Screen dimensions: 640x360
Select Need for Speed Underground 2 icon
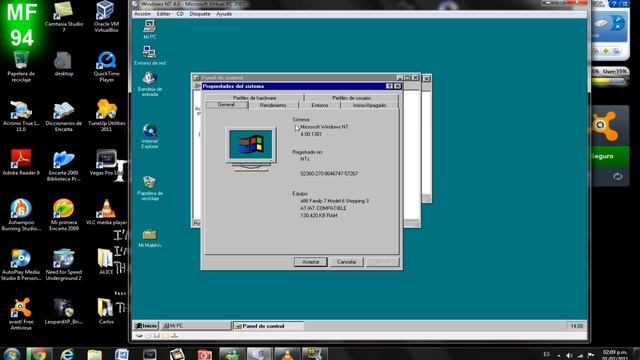(x=64, y=265)
